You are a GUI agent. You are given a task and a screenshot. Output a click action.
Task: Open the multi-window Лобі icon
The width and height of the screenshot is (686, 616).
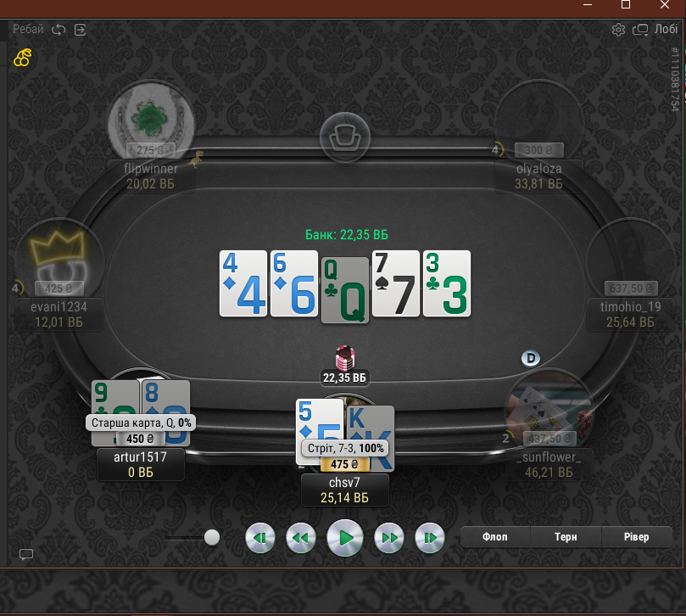point(640,30)
